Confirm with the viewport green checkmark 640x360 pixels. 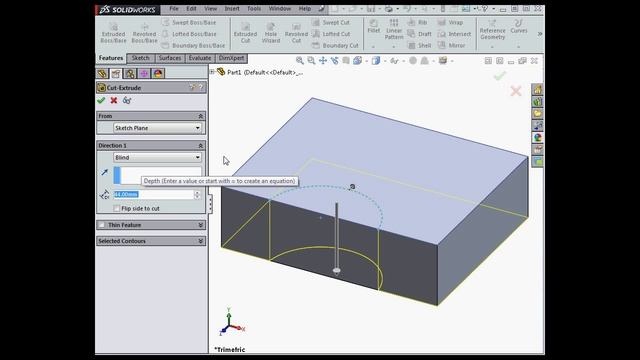pyautogui.click(x=500, y=76)
